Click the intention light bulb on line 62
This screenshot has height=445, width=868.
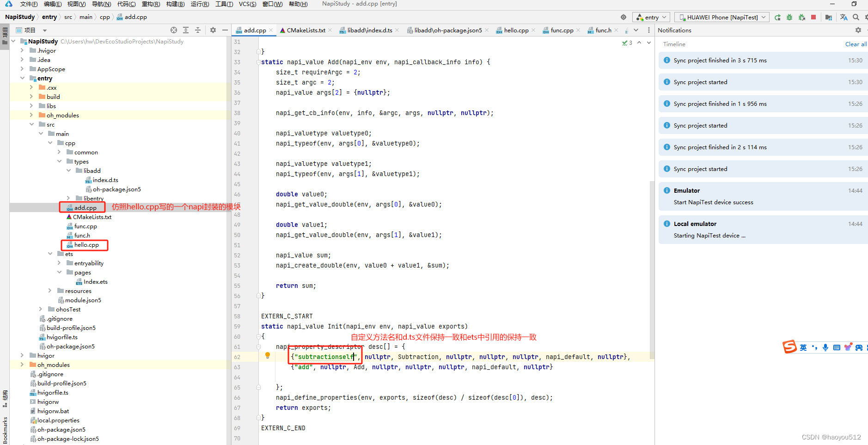coord(267,355)
